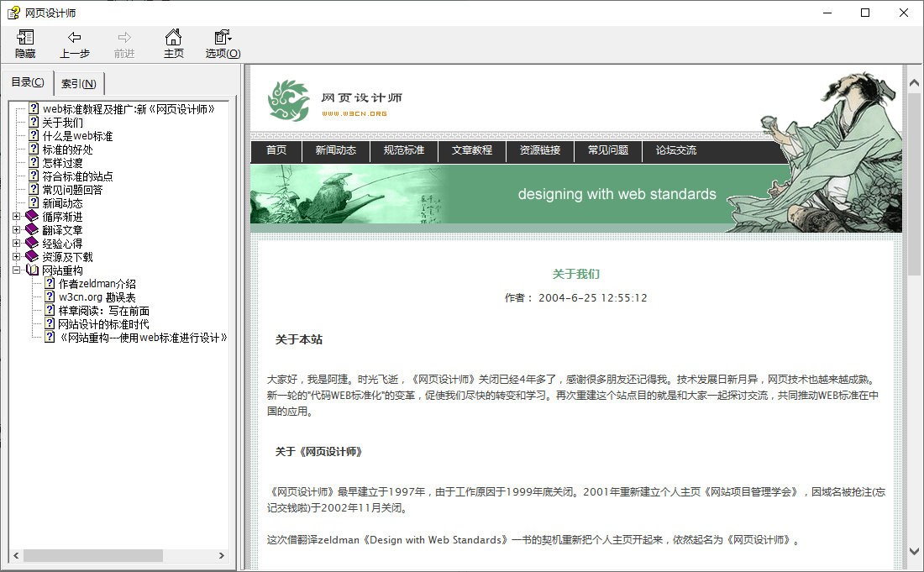The height and width of the screenshot is (572, 924).
Task: Open the 选项 (Options) toolbar menu
Action: coord(223,38)
